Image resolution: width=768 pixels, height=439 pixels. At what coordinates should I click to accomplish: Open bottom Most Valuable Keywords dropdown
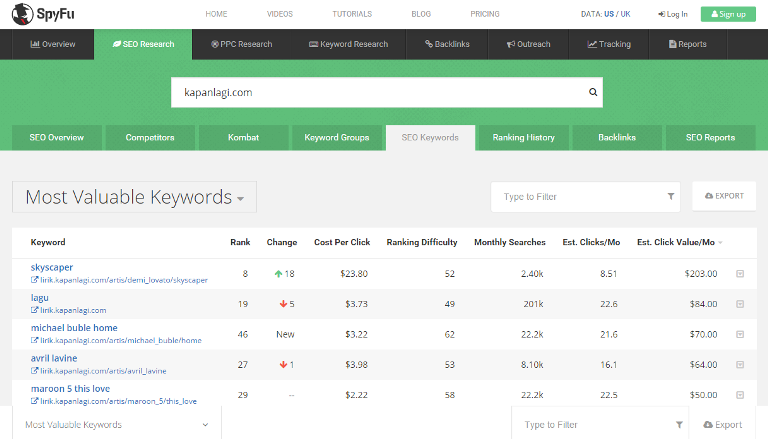point(117,425)
